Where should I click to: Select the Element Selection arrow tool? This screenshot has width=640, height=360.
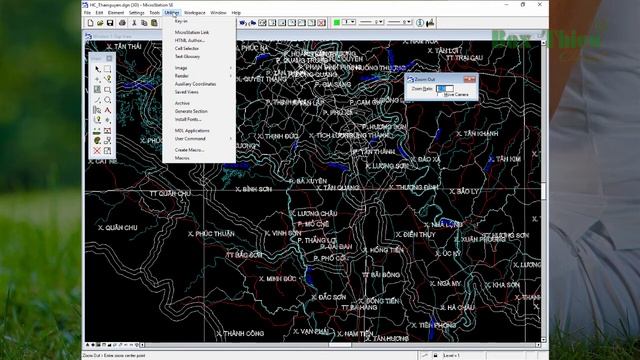click(x=97, y=69)
